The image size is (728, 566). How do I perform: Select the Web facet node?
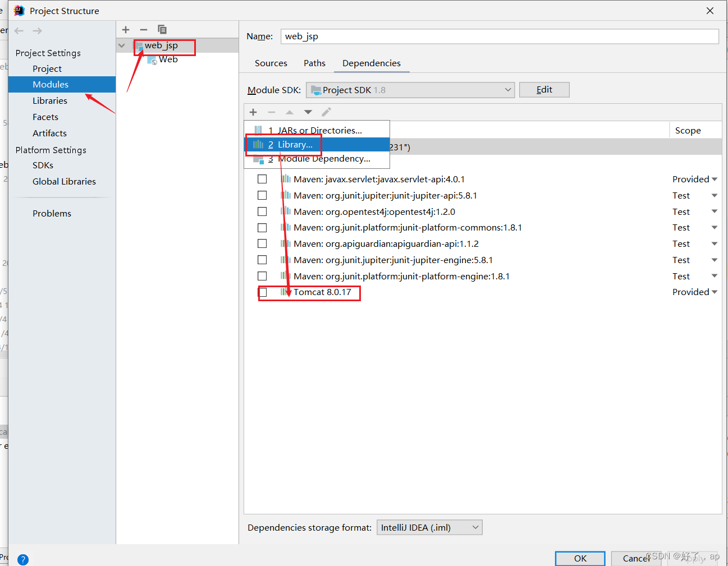168,59
